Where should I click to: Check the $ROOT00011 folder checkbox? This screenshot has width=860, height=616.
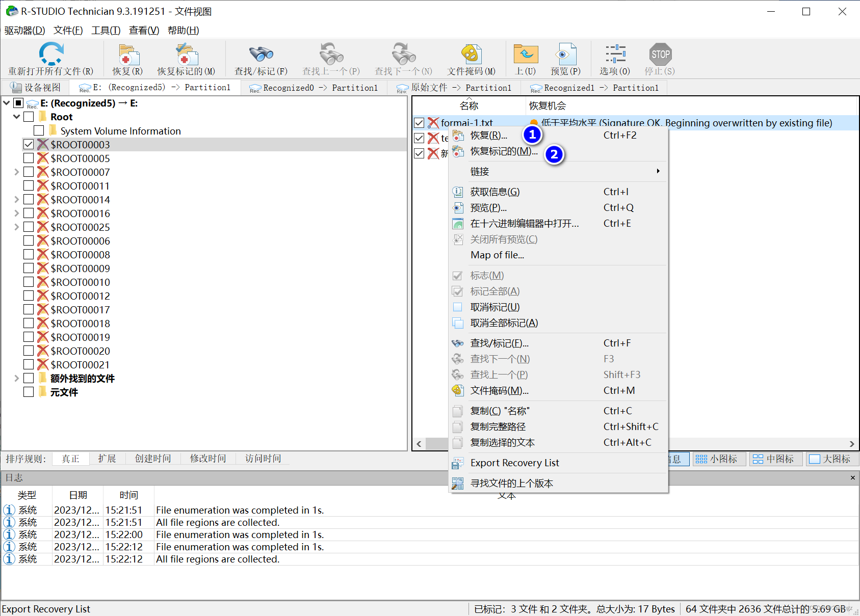pos(29,186)
